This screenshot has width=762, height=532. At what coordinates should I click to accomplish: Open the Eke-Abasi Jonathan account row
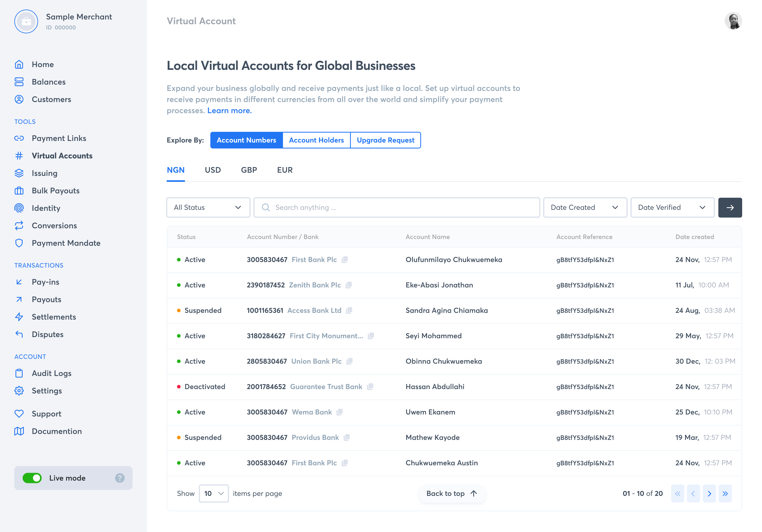coord(454,285)
